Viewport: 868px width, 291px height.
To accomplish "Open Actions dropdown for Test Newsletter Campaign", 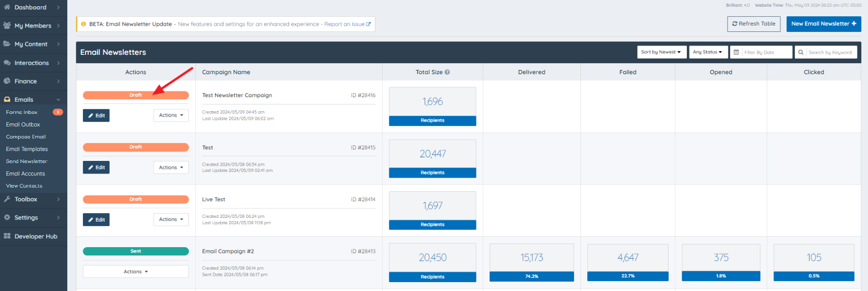I will pyautogui.click(x=171, y=115).
